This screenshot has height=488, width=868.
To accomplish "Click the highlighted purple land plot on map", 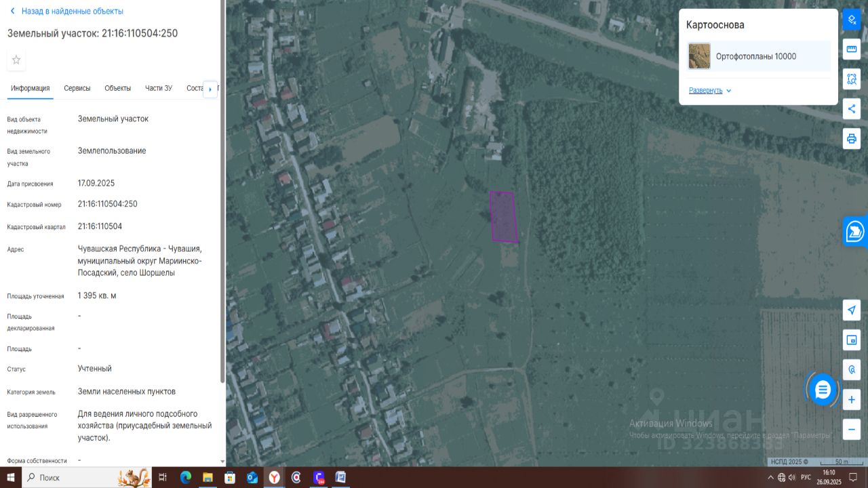I will pos(503,217).
